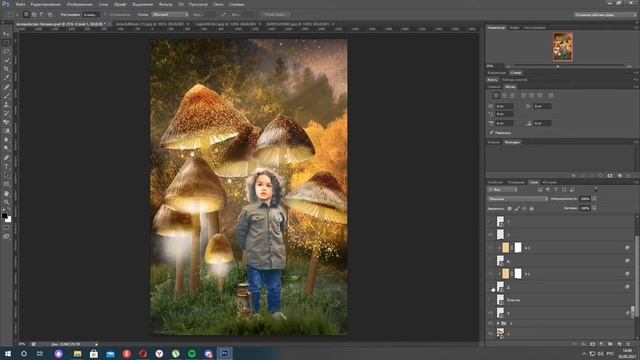
Task: Select the Zoom tool in toolbox
Action: (x=6, y=202)
